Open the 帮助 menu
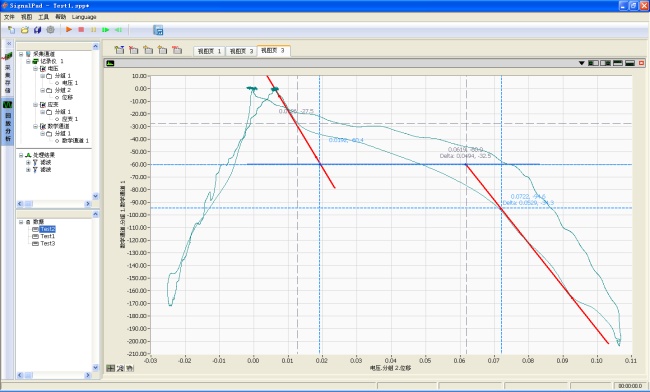This screenshot has width=650, height=392. pyautogui.click(x=61, y=17)
